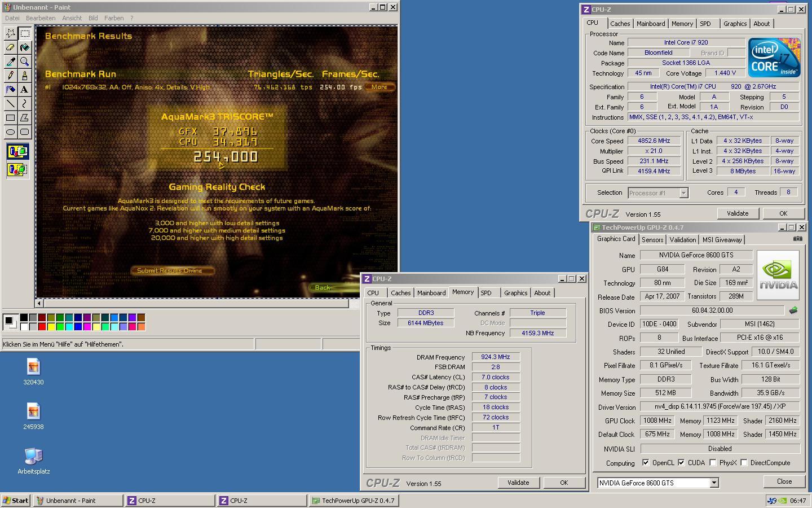Pick the cyan color swatch

(x=69, y=326)
